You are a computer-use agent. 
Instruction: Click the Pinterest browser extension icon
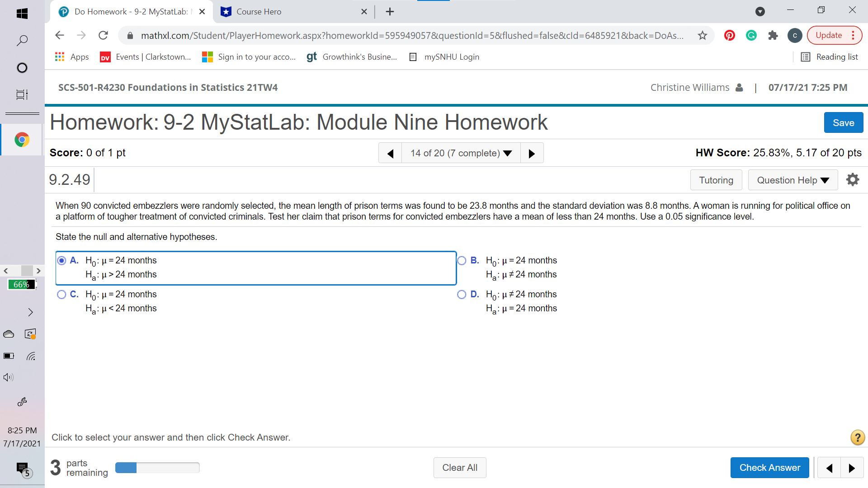(729, 35)
